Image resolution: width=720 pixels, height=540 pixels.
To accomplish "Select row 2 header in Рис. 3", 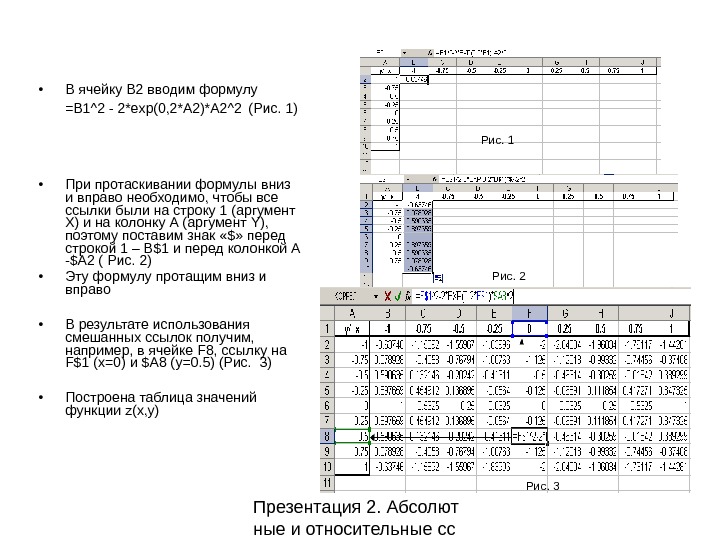I will click(327, 344).
